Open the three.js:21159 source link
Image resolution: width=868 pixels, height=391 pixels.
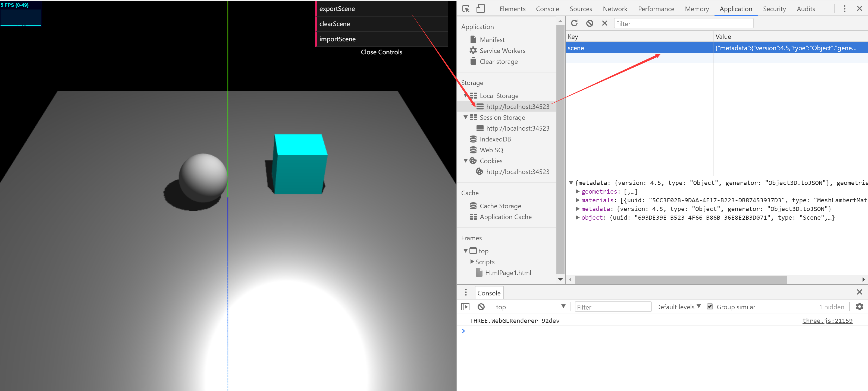point(827,321)
